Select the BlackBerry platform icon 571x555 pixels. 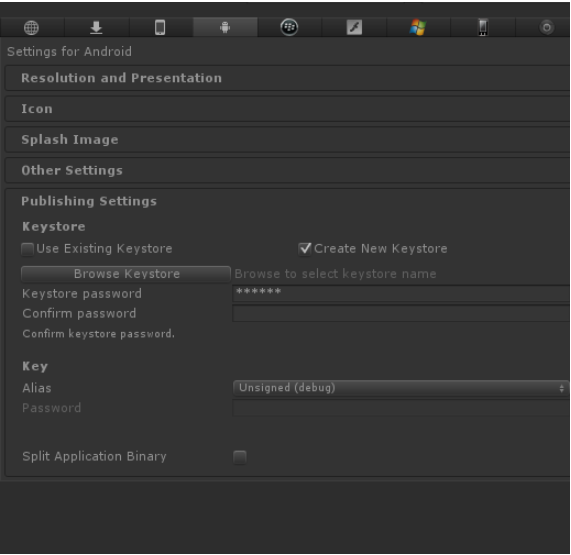289,27
